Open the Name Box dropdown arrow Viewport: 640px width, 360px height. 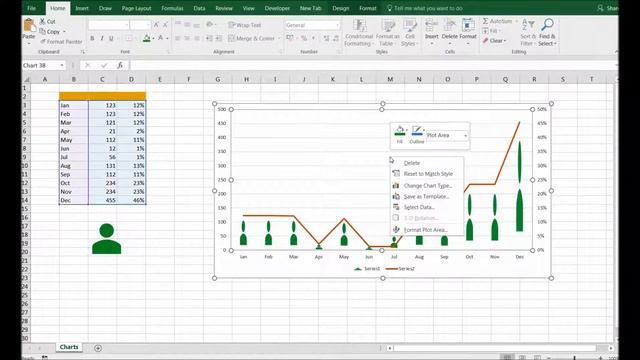point(62,65)
